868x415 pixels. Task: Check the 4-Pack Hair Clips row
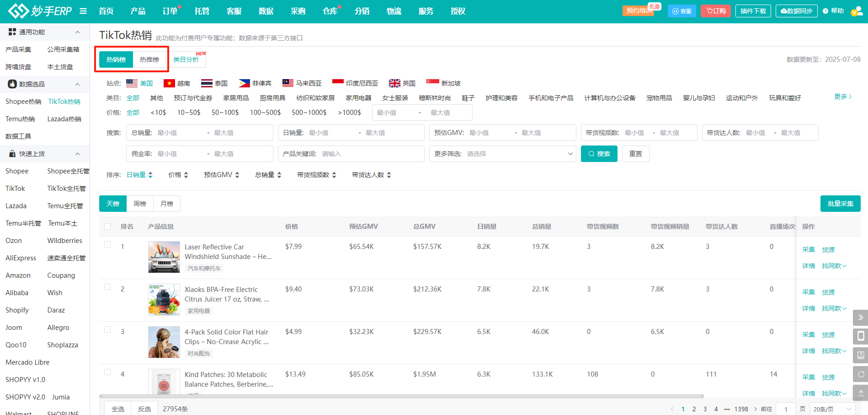coord(107,329)
